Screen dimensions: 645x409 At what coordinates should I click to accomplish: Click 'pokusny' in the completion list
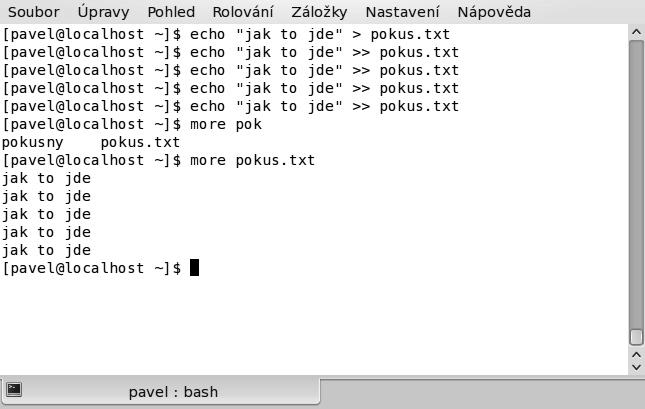pyautogui.click(x=33, y=143)
